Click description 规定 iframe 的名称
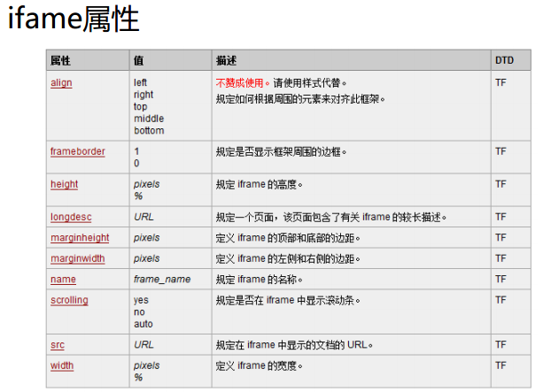This screenshot has width=543, height=392. click(x=260, y=280)
